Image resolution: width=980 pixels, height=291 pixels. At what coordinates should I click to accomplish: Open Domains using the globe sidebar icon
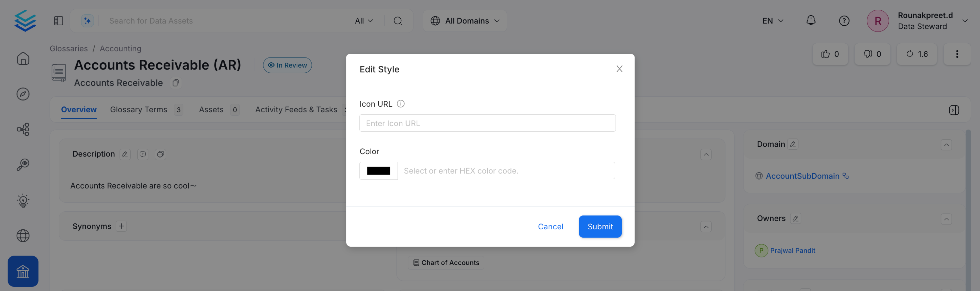(23, 236)
